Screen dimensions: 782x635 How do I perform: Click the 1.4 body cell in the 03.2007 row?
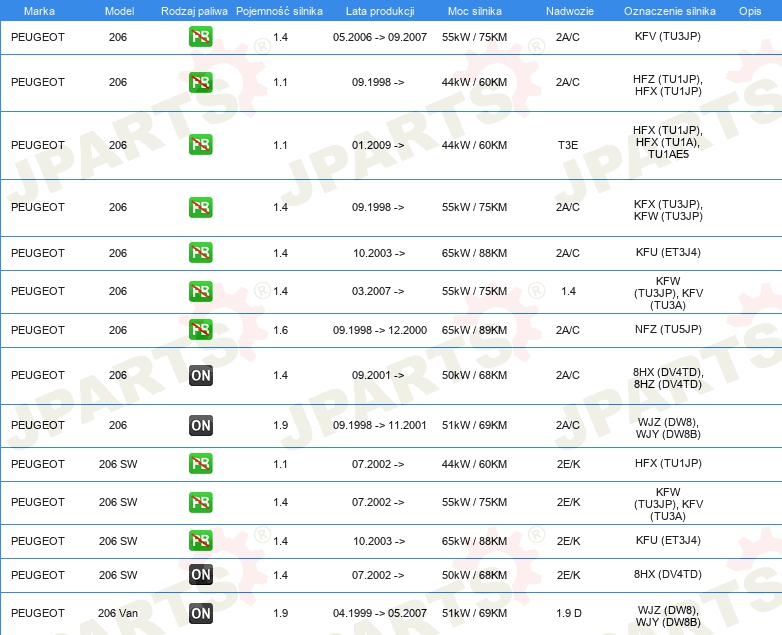click(x=568, y=291)
